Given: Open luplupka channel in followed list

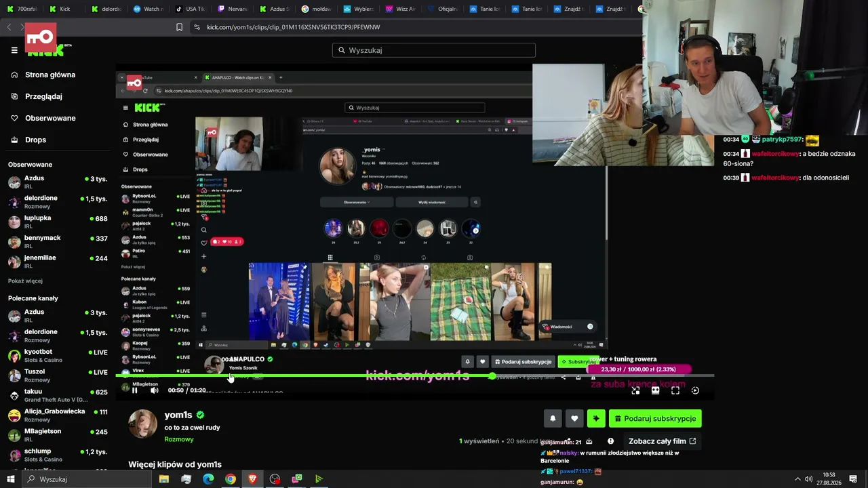Looking at the screenshot, I should point(58,222).
